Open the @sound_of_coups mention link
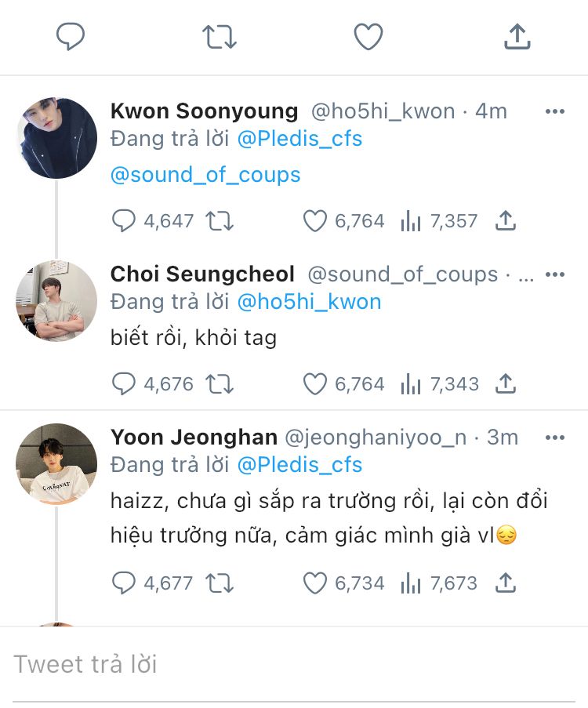588x708 pixels. (205, 174)
